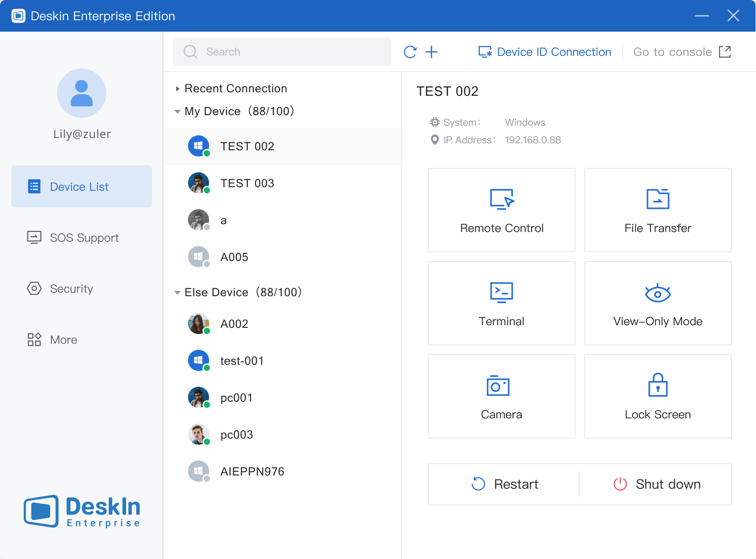The height and width of the screenshot is (559, 756).
Task: Click the TEST 003 device avatar
Action: coord(199,183)
